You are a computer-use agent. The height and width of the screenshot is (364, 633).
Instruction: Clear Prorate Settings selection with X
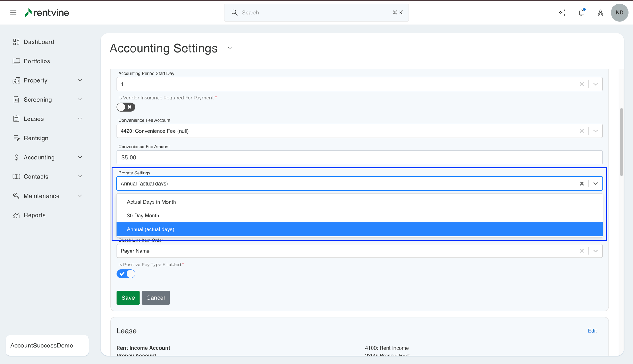pyautogui.click(x=582, y=184)
